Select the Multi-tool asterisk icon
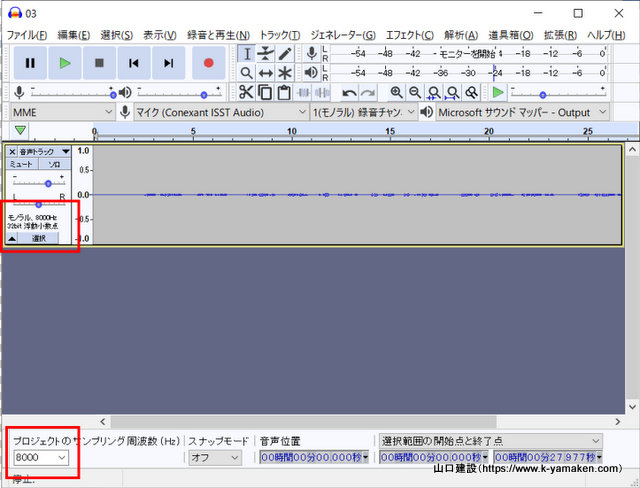The height and width of the screenshot is (488, 640). point(285,73)
